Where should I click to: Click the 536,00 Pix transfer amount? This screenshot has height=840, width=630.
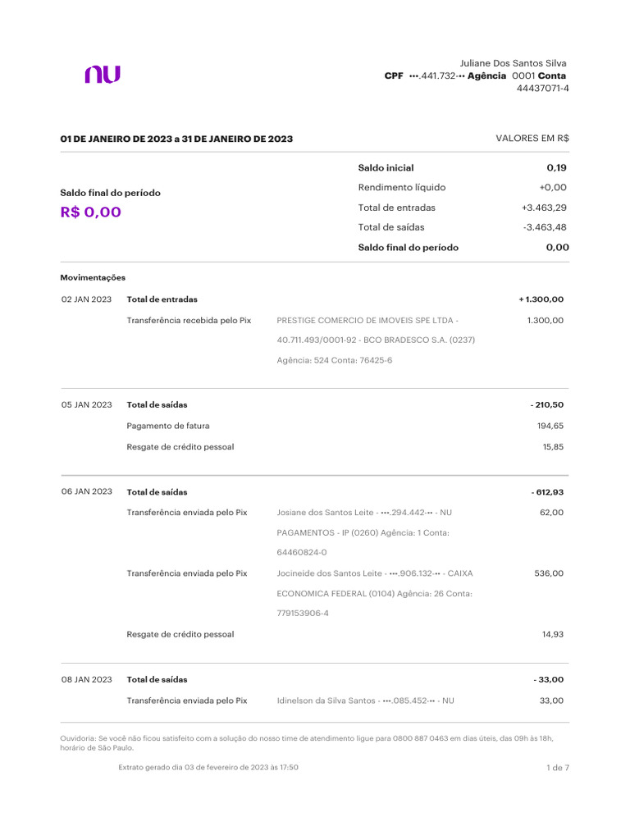549,573
